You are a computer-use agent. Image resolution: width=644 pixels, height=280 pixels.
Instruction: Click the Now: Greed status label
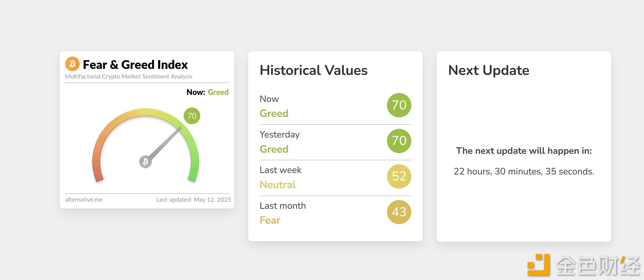point(207,92)
